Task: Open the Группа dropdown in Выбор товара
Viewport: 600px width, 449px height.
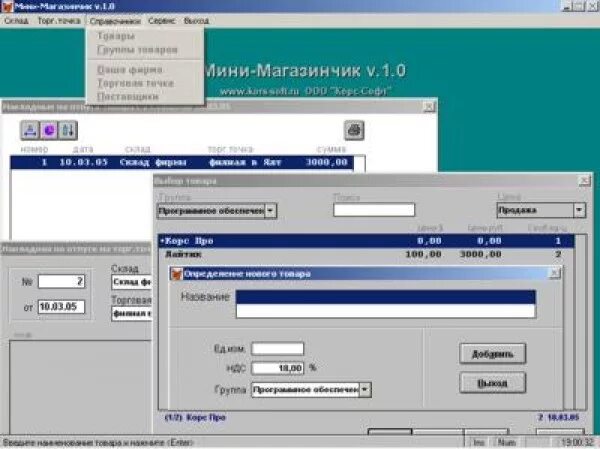Action: [270, 211]
